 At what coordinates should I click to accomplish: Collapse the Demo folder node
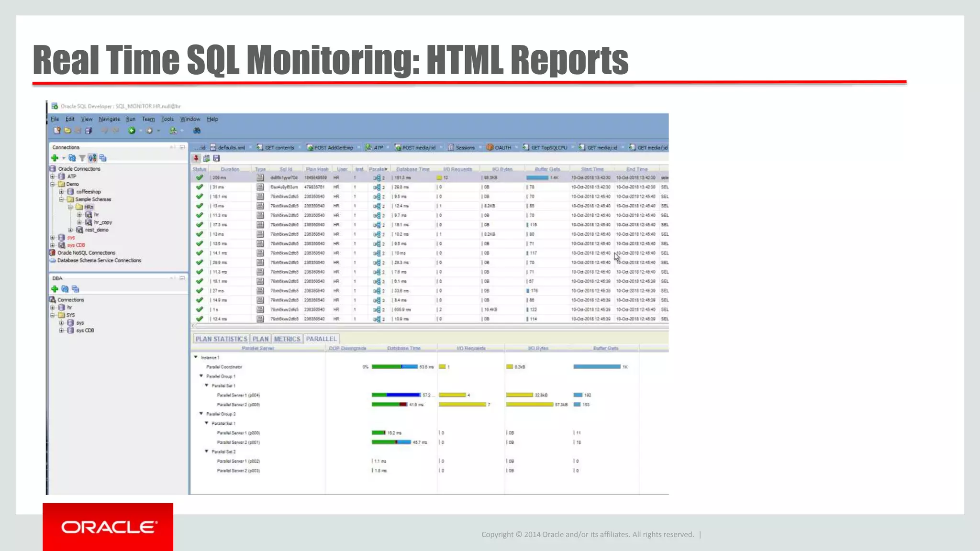click(53, 184)
